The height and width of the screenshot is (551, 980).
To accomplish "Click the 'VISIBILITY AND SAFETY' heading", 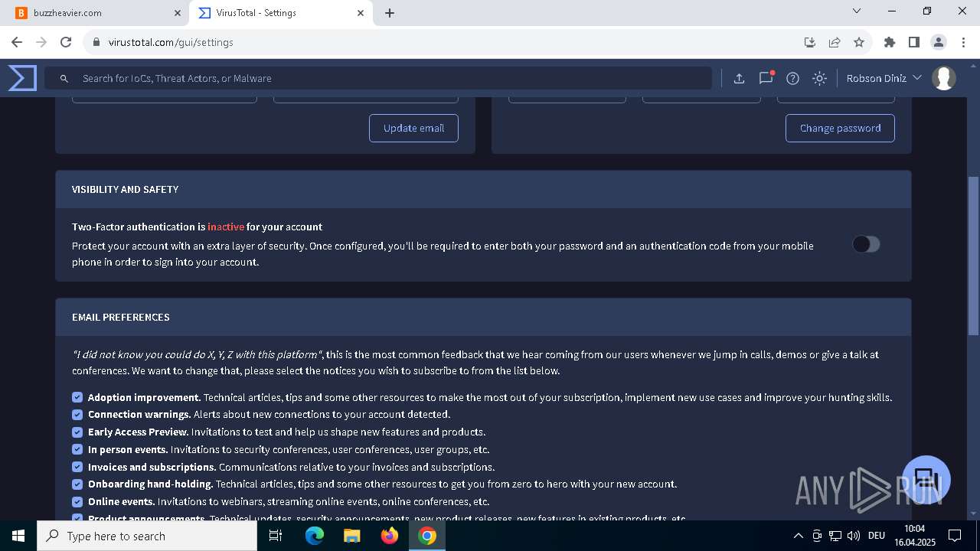I will tap(126, 189).
